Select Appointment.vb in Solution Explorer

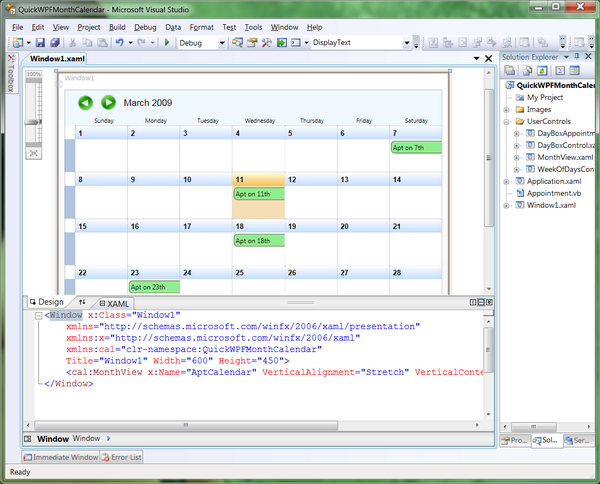coord(553,193)
